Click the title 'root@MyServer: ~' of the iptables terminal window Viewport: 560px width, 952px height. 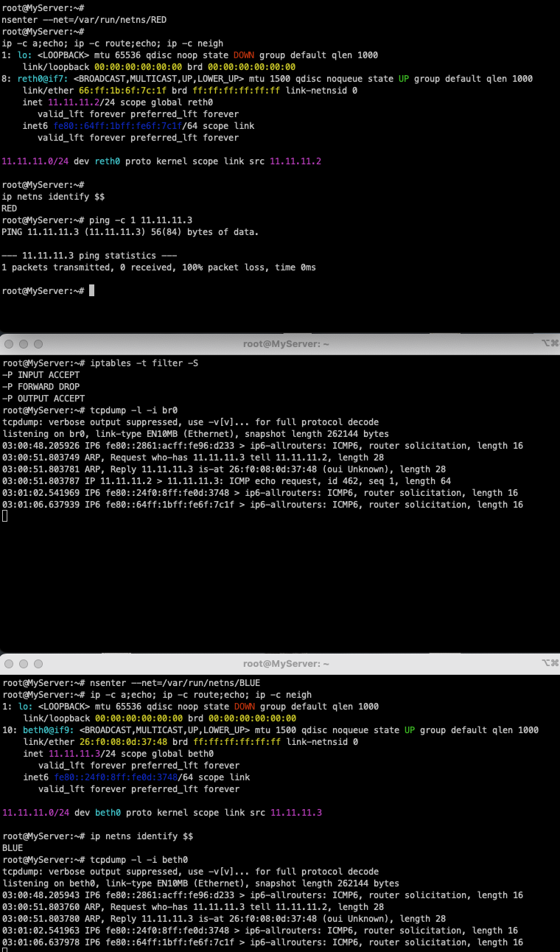[x=286, y=344]
